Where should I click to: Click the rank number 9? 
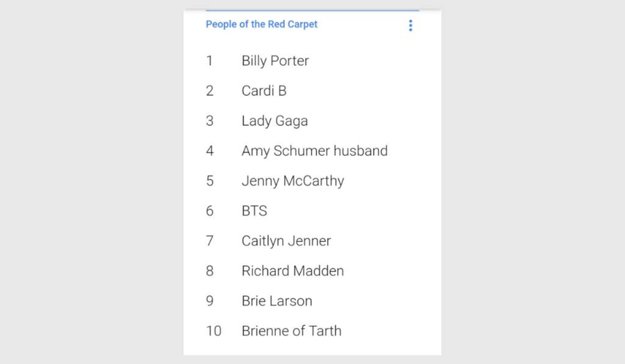(210, 301)
